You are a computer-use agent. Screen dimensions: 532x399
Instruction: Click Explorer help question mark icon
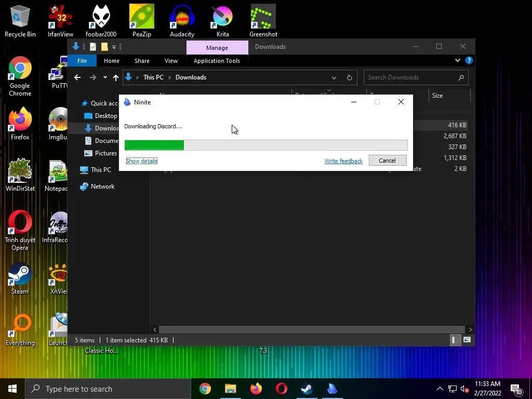pos(469,60)
